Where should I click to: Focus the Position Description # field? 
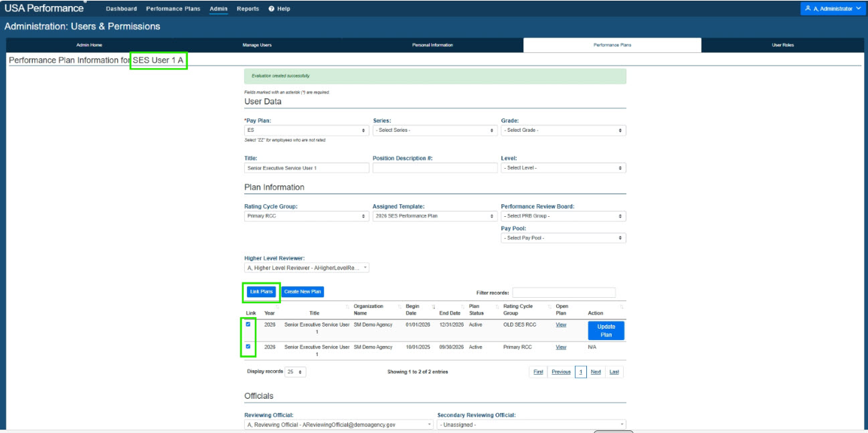click(x=435, y=168)
